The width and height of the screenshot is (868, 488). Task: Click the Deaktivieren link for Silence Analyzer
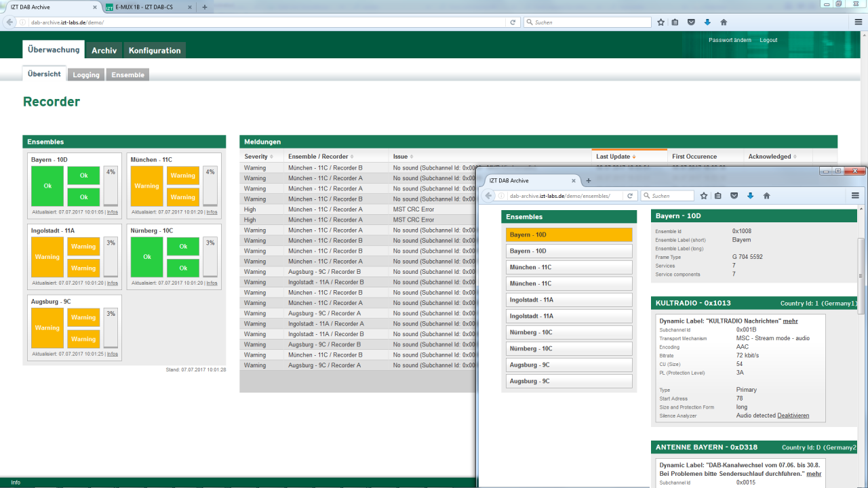coord(793,415)
